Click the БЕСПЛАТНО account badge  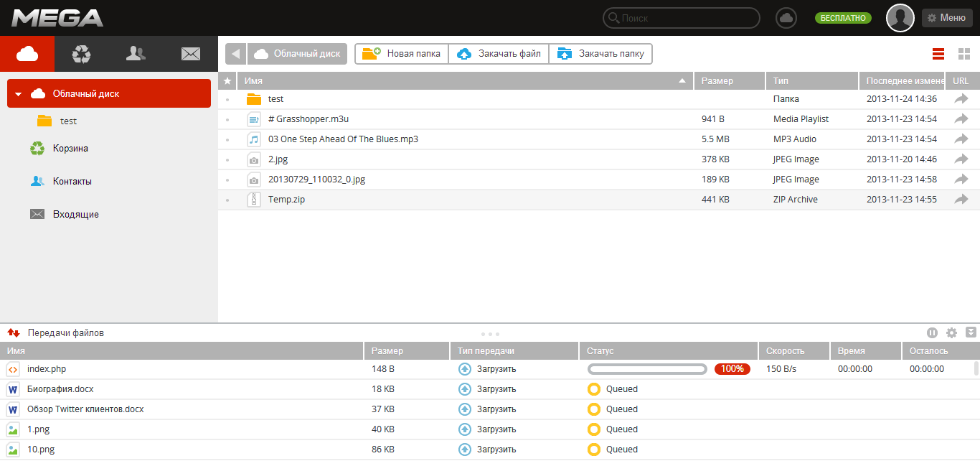tap(843, 18)
